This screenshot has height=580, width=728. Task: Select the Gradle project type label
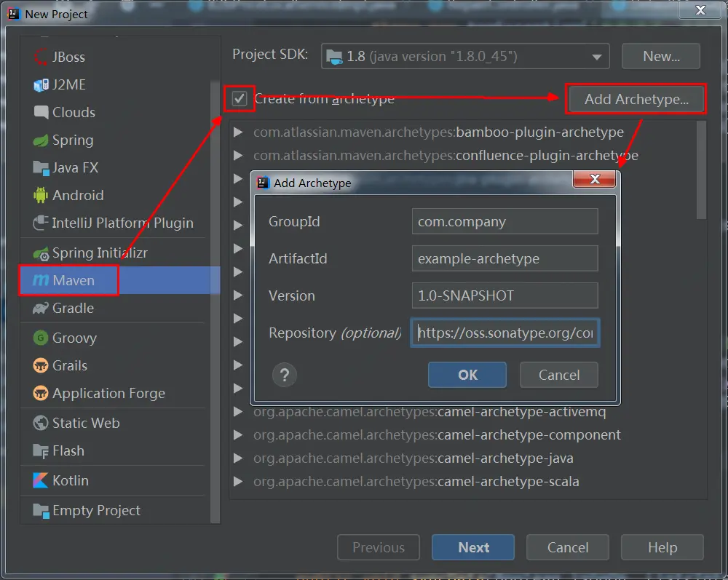[73, 308]
